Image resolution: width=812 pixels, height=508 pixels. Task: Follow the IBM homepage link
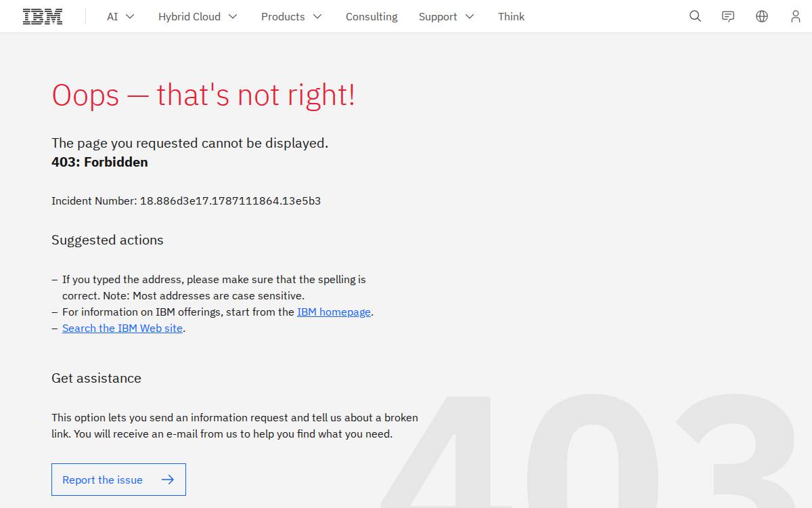[x=334, y=312]
